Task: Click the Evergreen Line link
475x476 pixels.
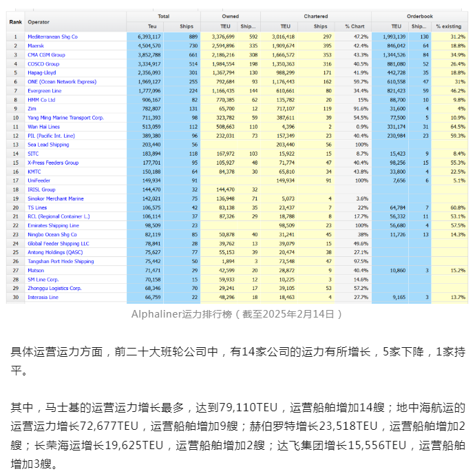Action: (x=45, y=91)
